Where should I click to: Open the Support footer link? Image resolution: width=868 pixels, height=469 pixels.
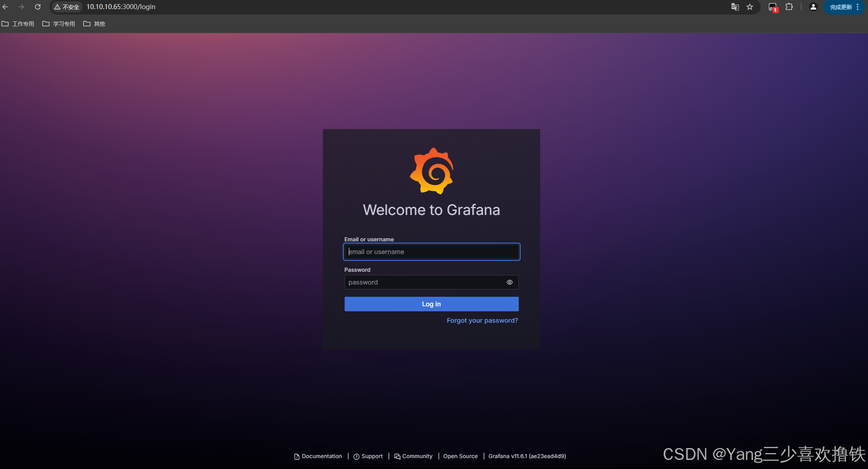(368, 456)
